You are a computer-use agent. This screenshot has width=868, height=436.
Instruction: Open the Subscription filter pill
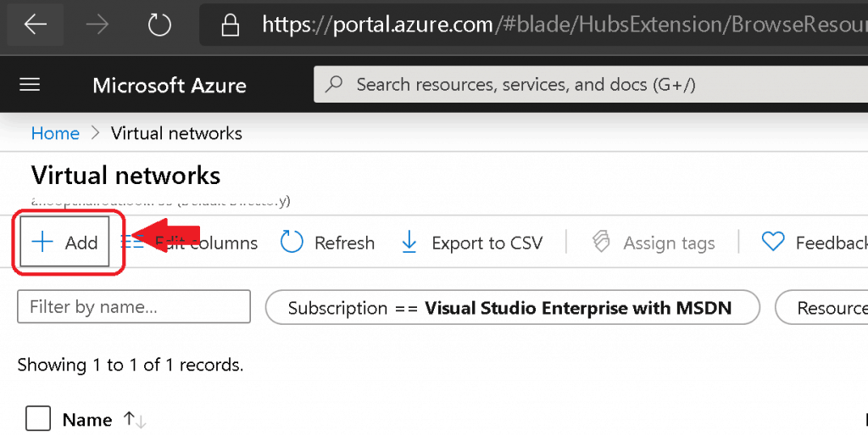click(x=513, y=307)
